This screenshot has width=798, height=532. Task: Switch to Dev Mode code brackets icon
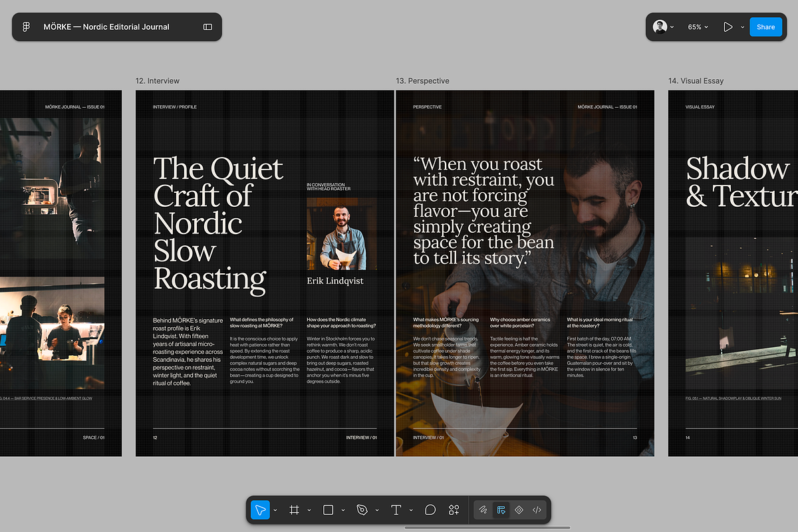click(537, 510)
